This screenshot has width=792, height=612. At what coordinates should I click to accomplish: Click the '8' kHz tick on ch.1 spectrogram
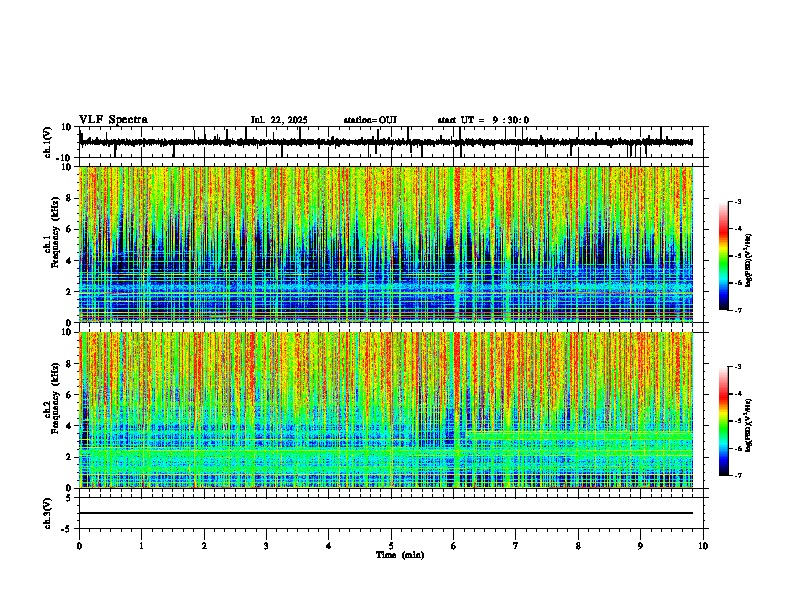[69, 198]
